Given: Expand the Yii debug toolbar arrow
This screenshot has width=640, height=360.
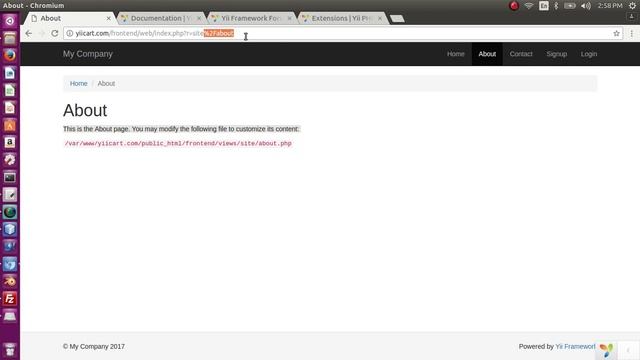Looking at the screenshot, I should (x=628, y=350).
